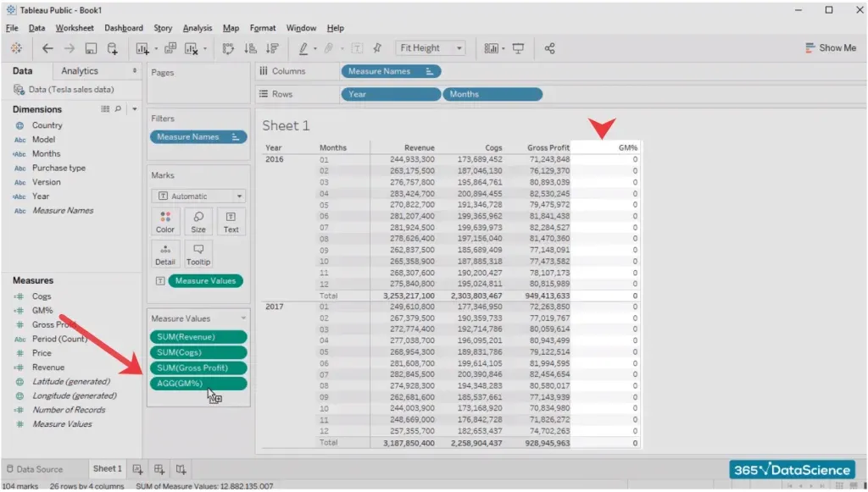Click the new dashboard icon in bottom tabs
This screenshot has height=492, width=868.
pyautogui.click(x=159, y=469)
